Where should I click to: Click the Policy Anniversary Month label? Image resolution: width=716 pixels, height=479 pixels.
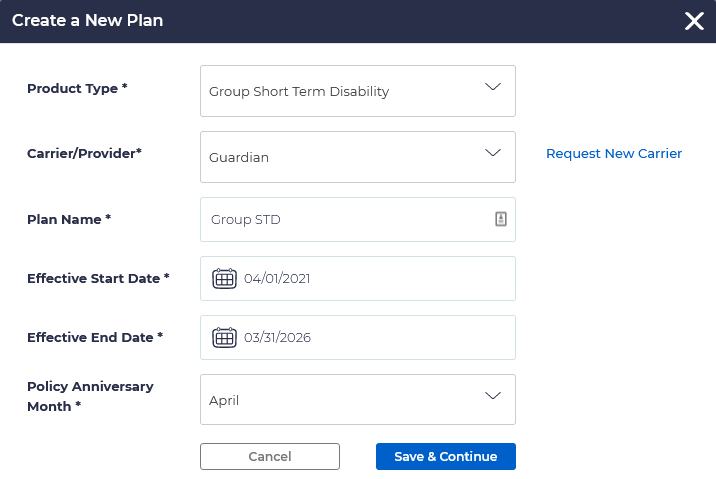90,396
